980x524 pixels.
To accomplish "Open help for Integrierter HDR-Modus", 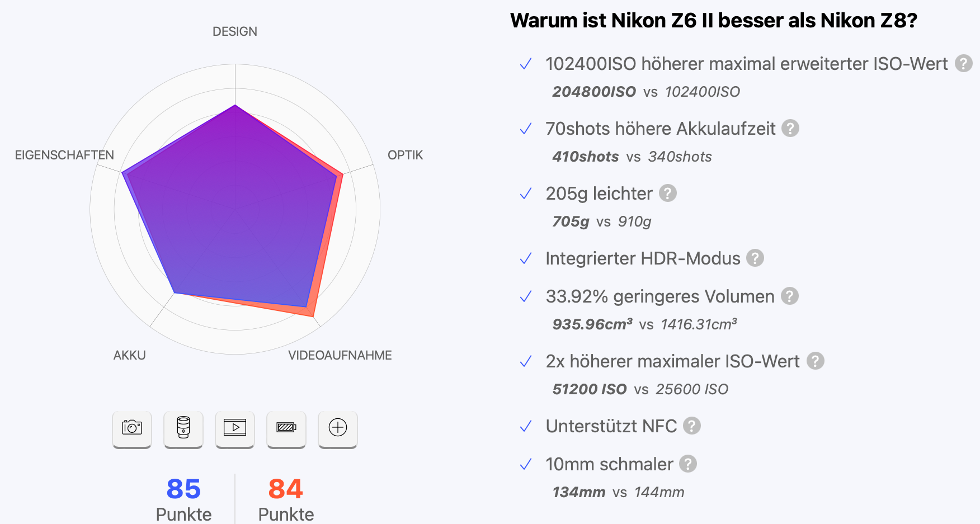I will pos(755,258).
